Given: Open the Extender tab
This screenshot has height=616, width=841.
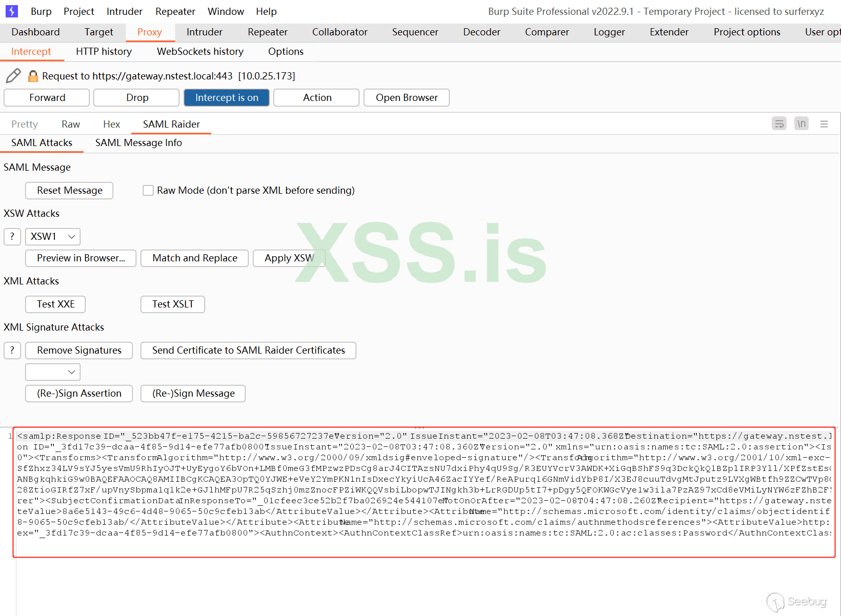Looking at the screenshot, I should pos(669,32).
